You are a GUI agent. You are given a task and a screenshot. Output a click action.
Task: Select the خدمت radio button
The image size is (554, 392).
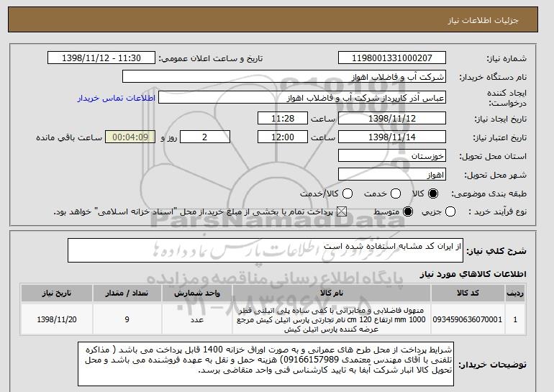(x=396, y=193)
